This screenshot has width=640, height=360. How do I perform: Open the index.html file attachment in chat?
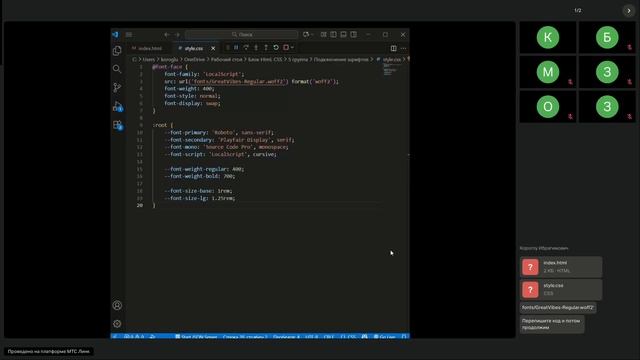561,267
